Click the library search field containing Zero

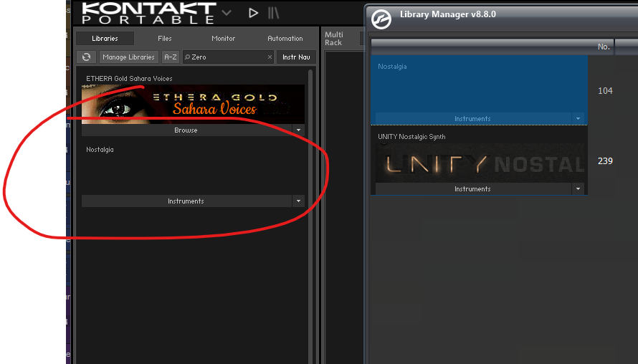pos(228,57)
